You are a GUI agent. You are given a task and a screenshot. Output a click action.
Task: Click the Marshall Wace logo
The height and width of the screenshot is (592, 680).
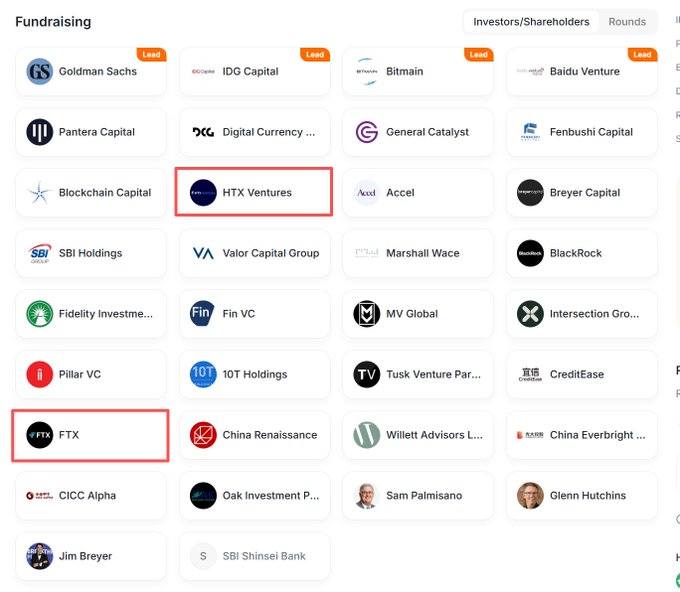[366, 253]
